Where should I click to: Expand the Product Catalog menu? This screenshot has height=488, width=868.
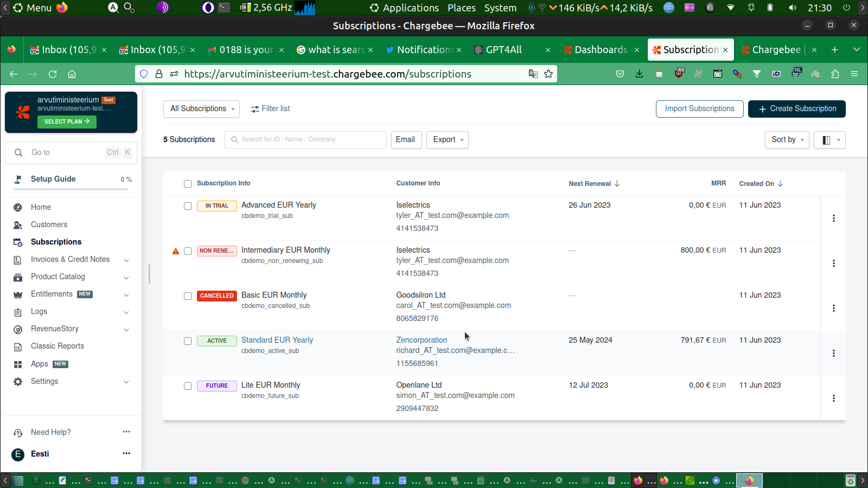click(126, 278)
